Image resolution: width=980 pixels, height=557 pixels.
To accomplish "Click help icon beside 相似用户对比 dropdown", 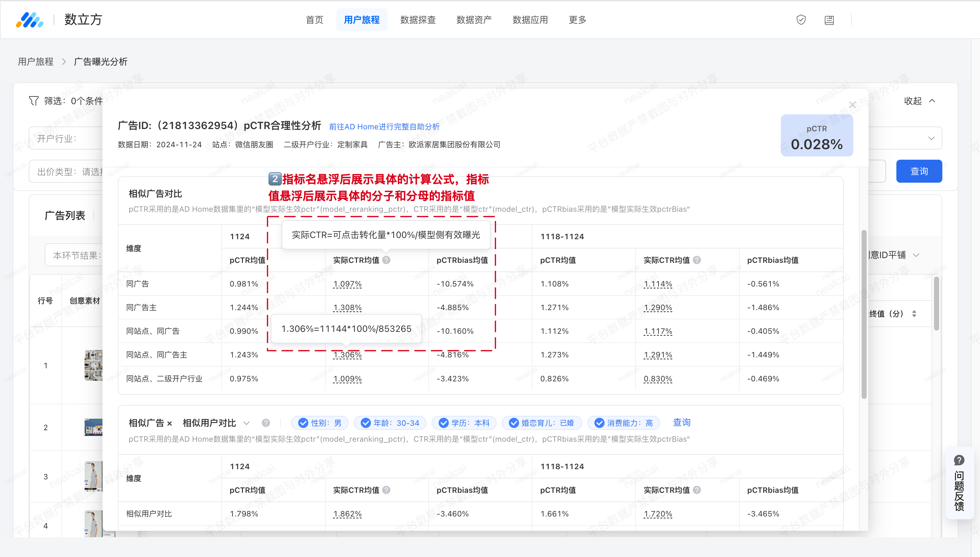I will (266, 423).
